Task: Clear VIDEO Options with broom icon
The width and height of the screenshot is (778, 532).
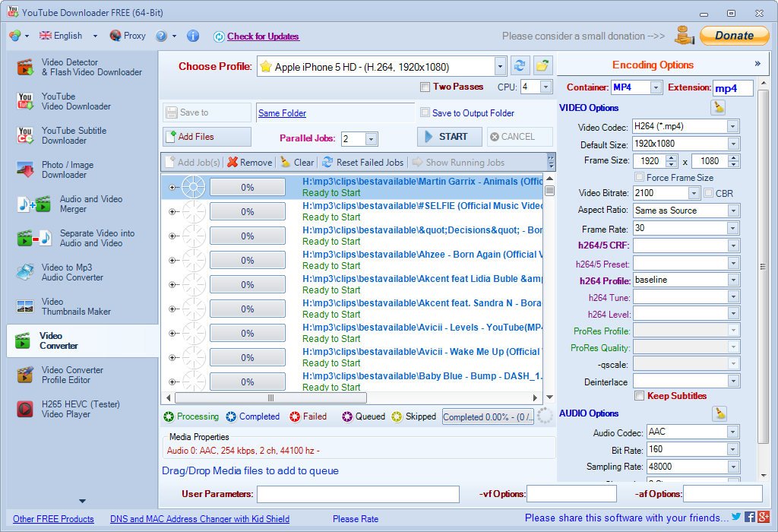Action: [718, 107]
